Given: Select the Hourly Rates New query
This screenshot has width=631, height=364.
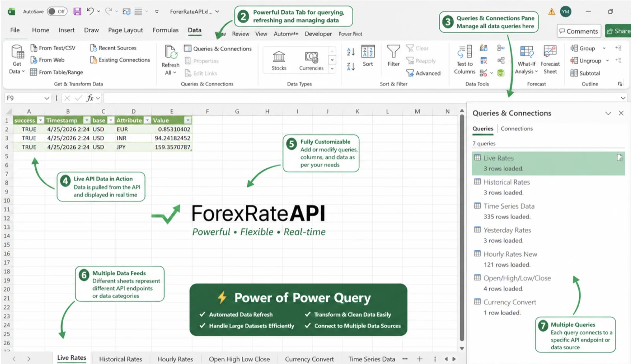Looking at the screenshot, I should pos(548,259).
